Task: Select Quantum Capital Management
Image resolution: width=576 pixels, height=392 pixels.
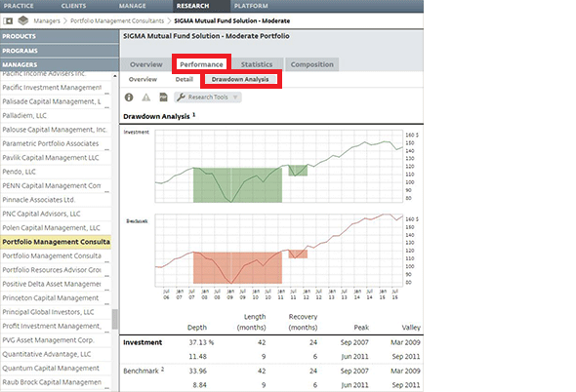Action: tap(56, 369)
